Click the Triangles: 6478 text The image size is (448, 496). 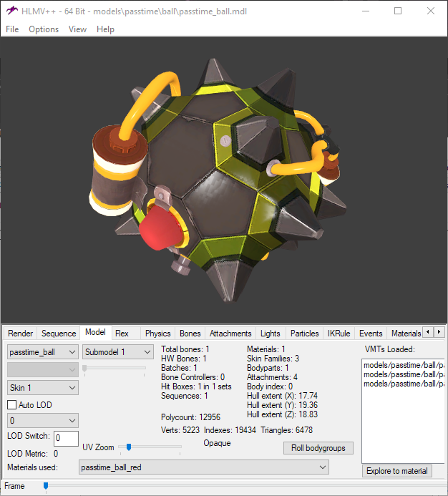point(287,430)
